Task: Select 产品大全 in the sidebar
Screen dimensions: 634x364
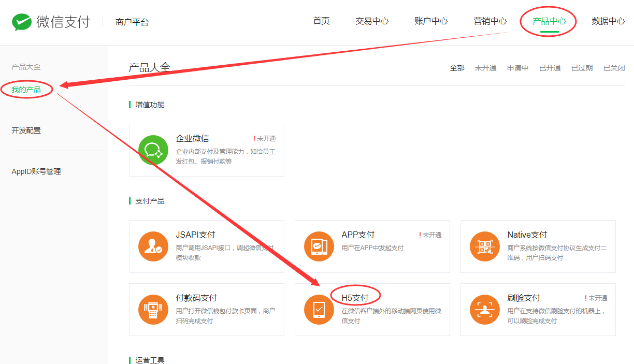Action: tap(26, 67)
